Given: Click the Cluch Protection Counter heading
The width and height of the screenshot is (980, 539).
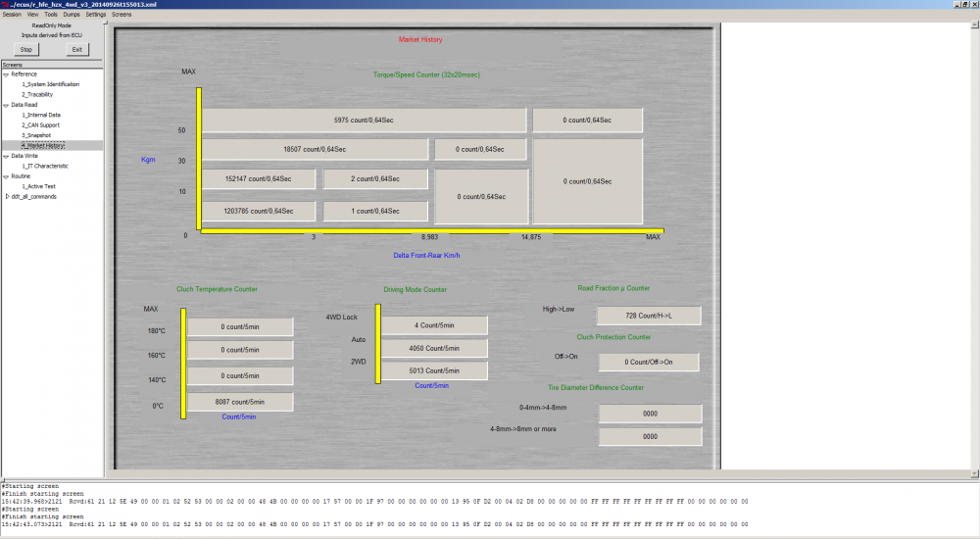Looking at the screenshot, I should coord(613,337).
